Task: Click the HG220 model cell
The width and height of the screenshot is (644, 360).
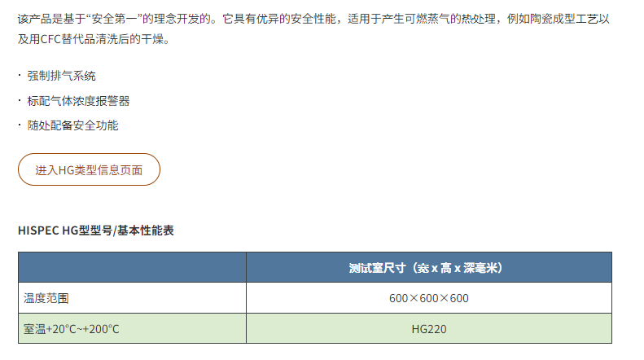Action: [429, 329]
